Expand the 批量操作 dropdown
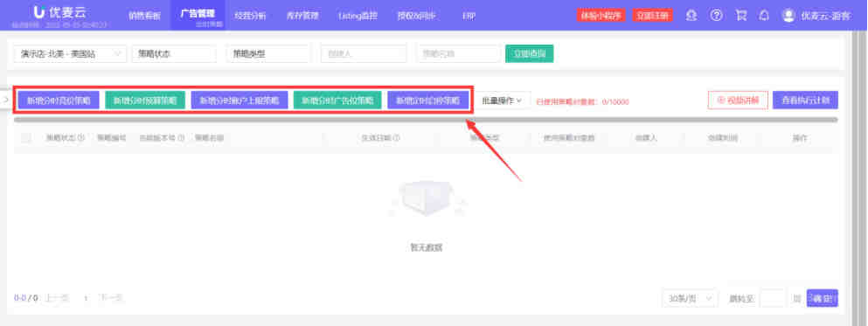This screenshot has height=326, width=868. pos(502,101)
